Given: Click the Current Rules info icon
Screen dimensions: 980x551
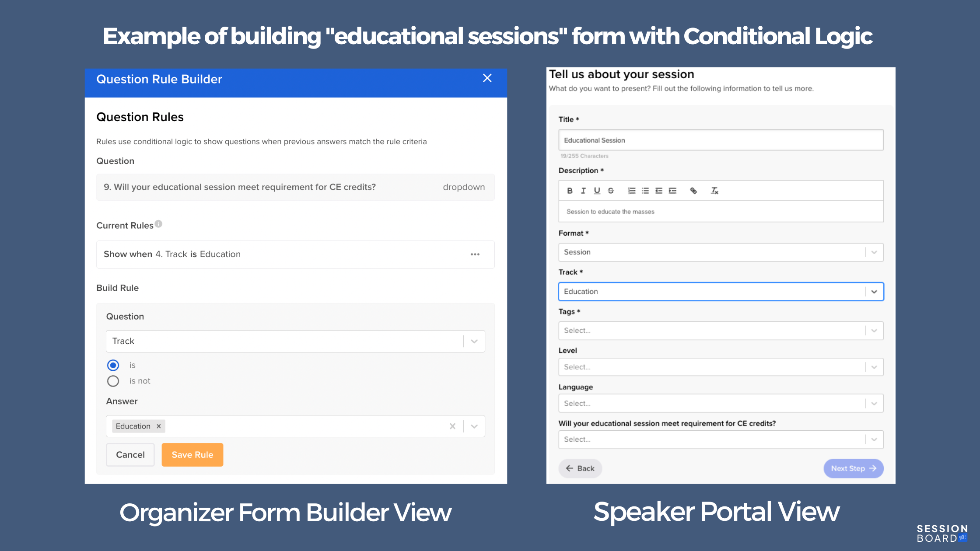Looking at the screenshot, I should coord(158,223).
